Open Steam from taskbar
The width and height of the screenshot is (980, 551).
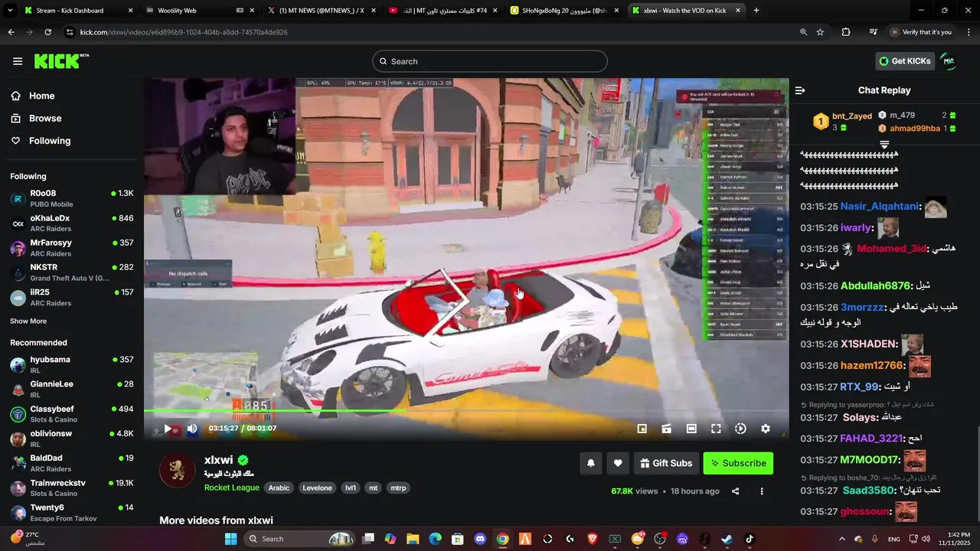tap(727, 539)
